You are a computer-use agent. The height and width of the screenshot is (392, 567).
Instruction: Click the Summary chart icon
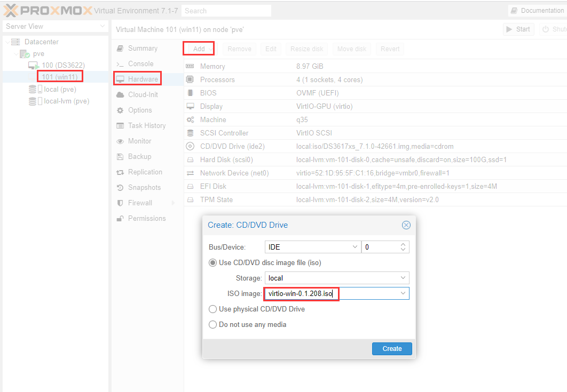pyautogui.click(x=120, y=49)
